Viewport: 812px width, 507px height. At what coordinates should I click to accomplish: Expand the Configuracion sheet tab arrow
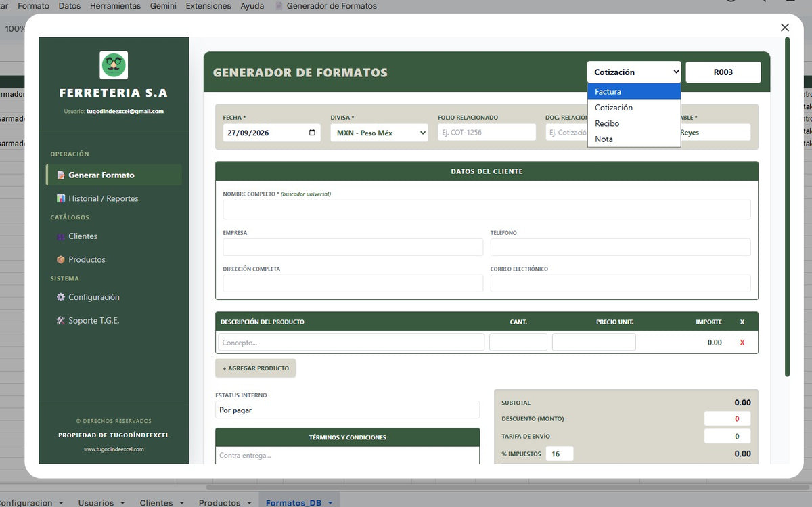[x=61, y=503]
